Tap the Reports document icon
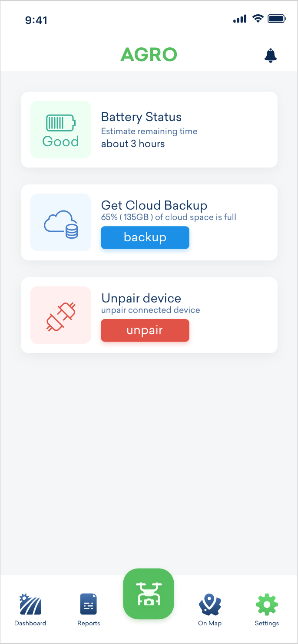298x644 pixels. [89, 604]
